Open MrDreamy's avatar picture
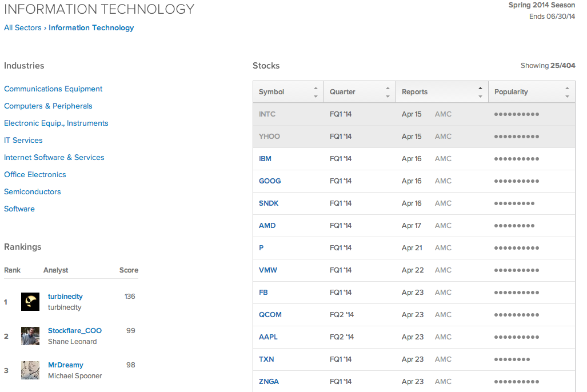This screenshot has height=392, width=587. (x=30, y=370)
